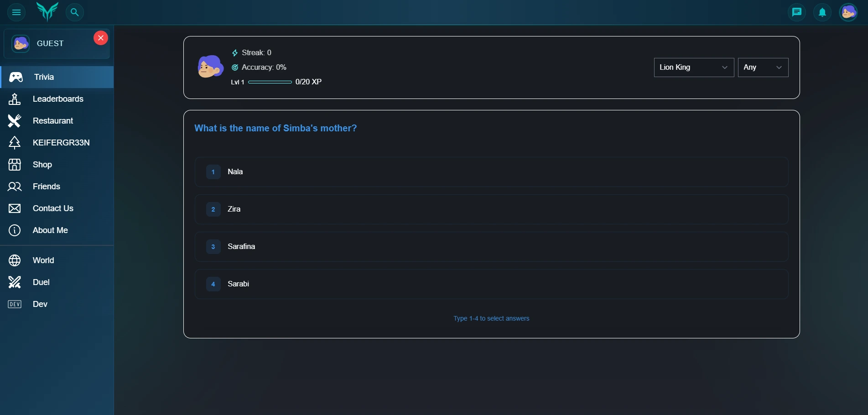Click the Contact Us envelope icon
Image resolution: width=868 pixels, height=415 pixels.
(15, 208)
